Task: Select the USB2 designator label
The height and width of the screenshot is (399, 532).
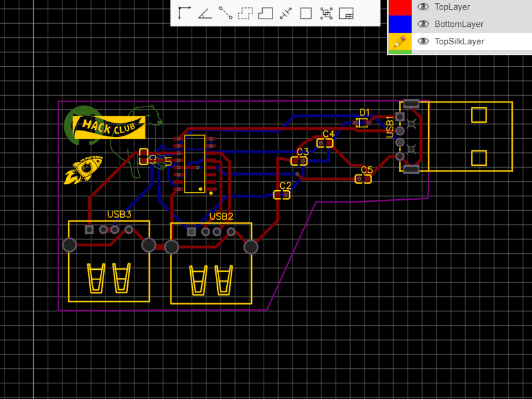Action: (221, 217)
